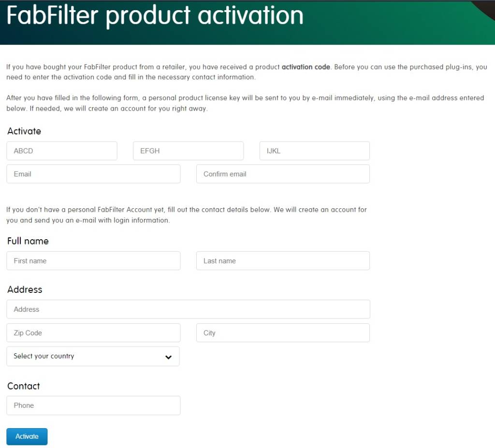Click the EFGH activation code field
Viewport: 495px width, 448px height.
click(x=188, y=150)
